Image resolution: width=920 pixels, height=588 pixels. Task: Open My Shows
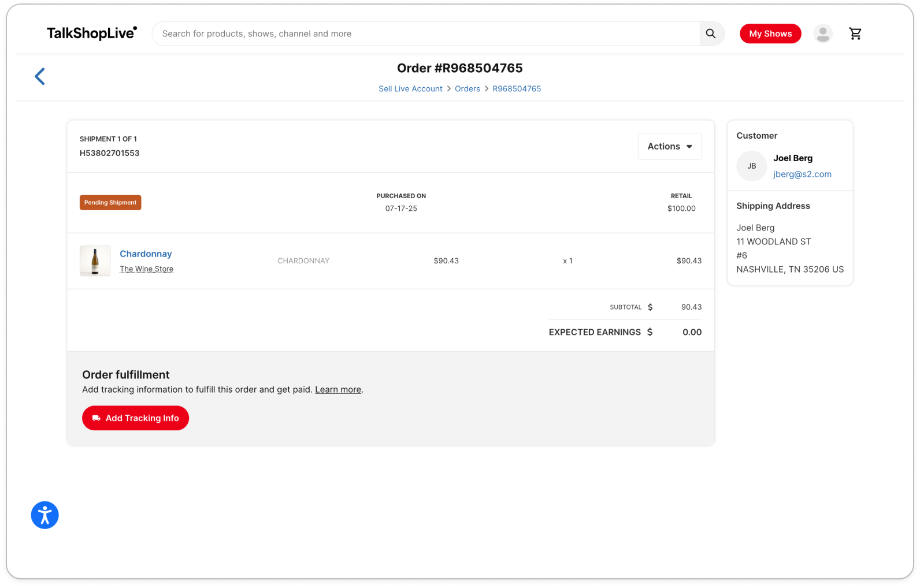pyautogui.click(x=770, y=34)
